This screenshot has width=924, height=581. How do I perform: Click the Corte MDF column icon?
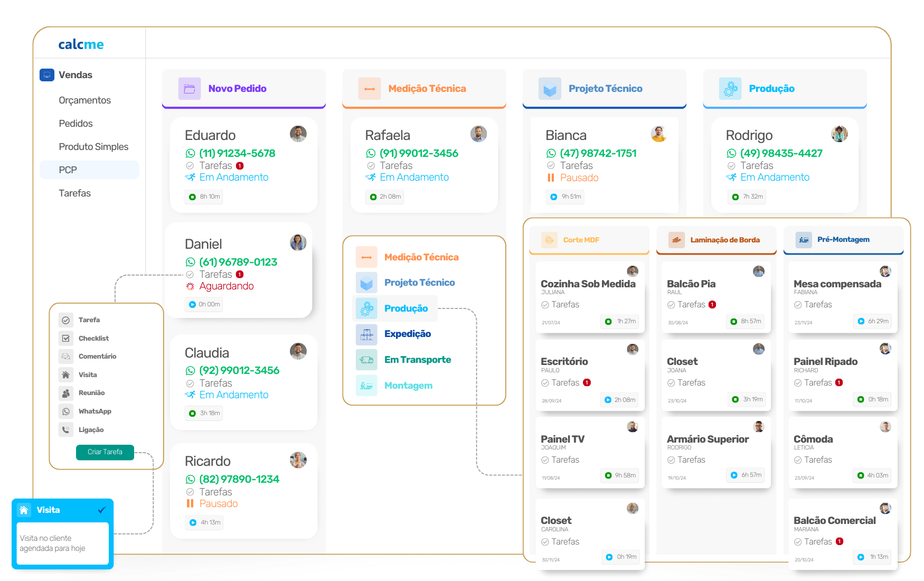[549, 240]
